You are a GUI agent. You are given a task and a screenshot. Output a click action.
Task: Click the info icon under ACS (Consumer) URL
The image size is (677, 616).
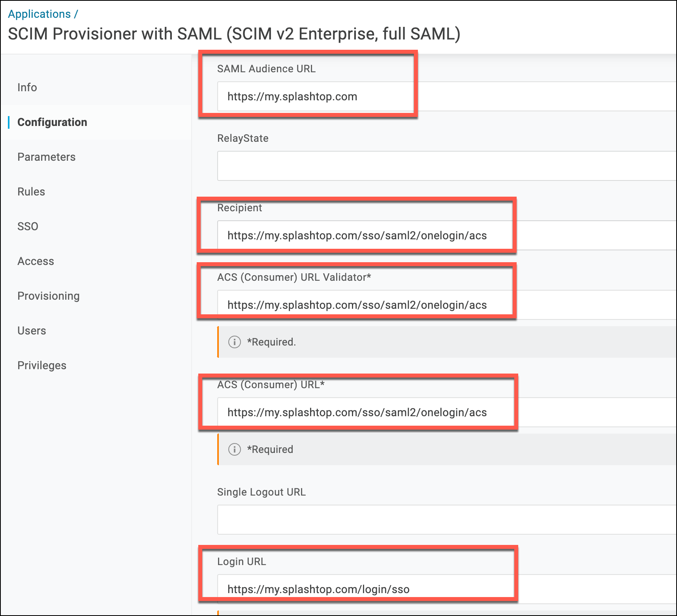coord(235,449)
